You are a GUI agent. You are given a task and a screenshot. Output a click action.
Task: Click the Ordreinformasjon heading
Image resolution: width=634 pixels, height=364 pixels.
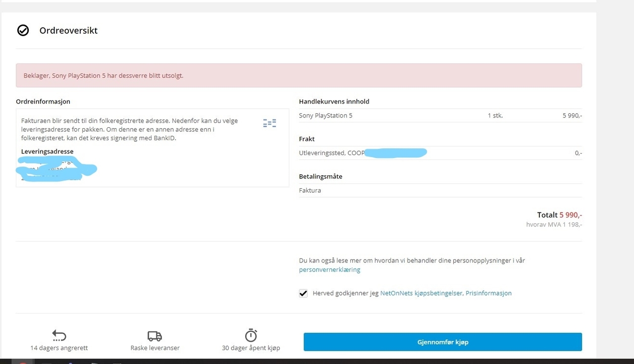click(x=43, y=102)
